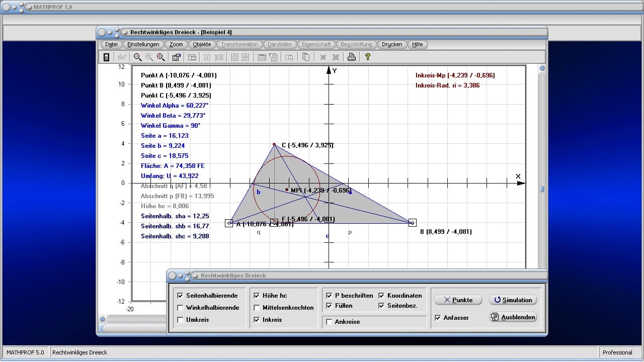Click the single square toolbar icon
This screenshot has height=362, width=644.
point(207,57)
